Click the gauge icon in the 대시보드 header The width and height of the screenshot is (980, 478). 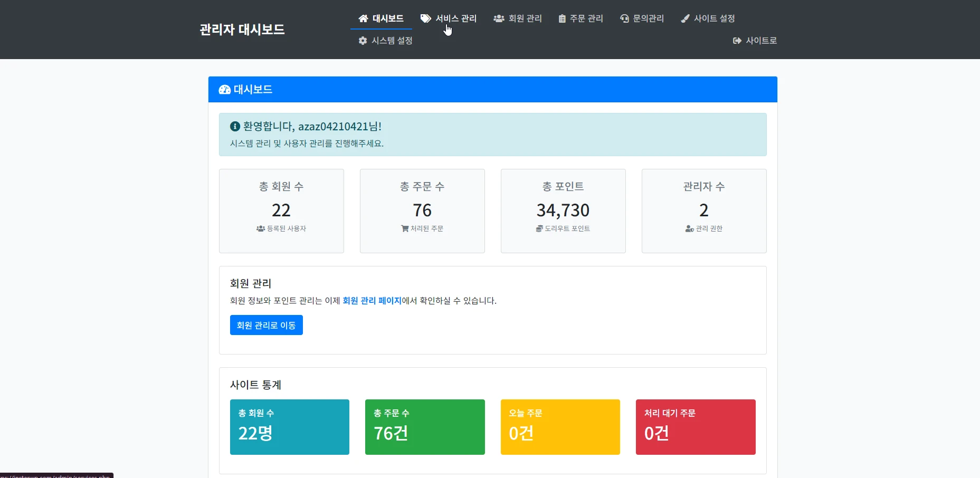(225, 89)
